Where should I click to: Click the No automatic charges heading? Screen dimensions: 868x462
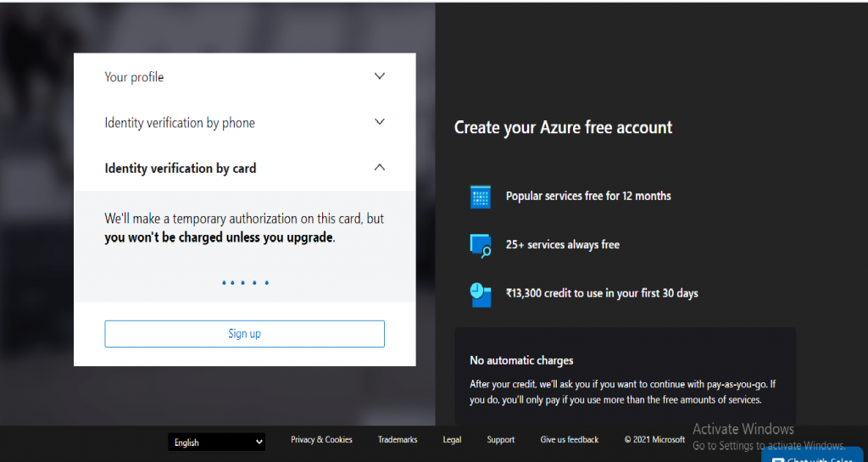tap(521, 361)
